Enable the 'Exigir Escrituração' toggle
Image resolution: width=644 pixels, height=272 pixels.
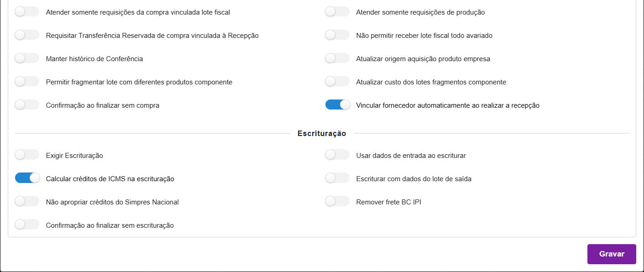pos(27,155)
